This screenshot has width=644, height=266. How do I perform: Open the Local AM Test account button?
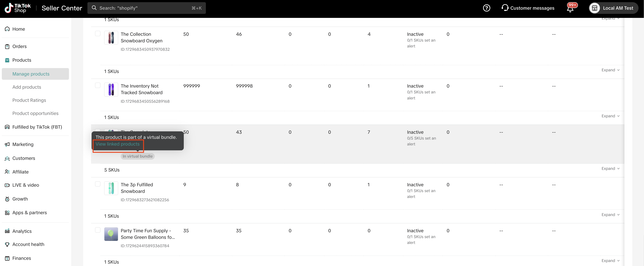(x=613, y=8)
